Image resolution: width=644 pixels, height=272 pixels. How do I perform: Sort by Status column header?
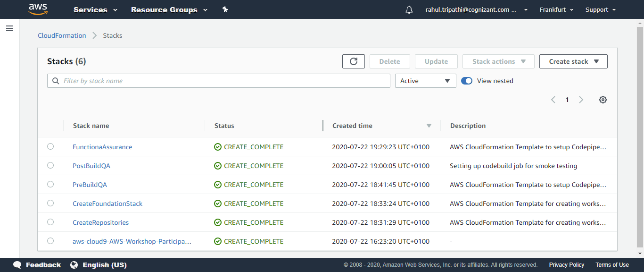click(224, 126)
